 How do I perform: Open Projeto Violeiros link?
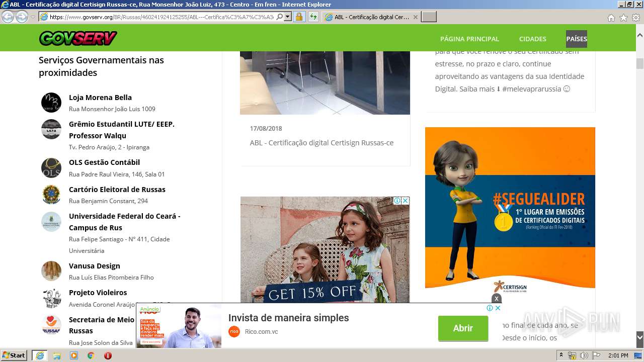coord(98,293)
